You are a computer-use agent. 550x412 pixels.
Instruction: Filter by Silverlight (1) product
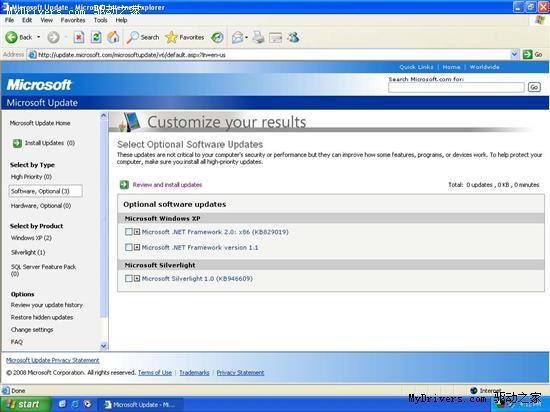pos(28,252)
